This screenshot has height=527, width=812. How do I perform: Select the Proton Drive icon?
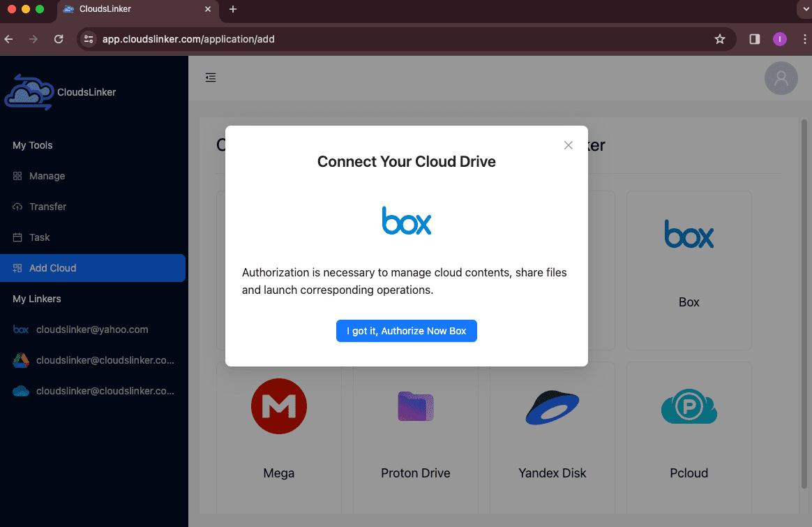tap(415, 406)
